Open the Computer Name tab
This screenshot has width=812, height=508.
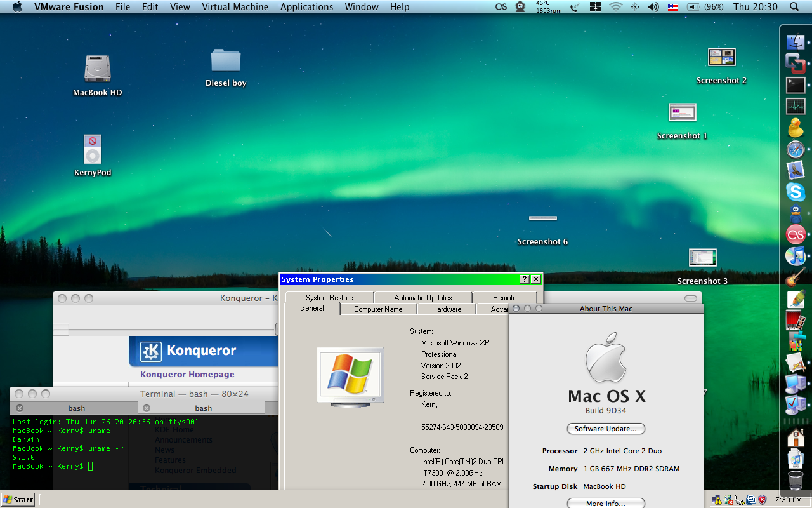click(x=378, y=309)
